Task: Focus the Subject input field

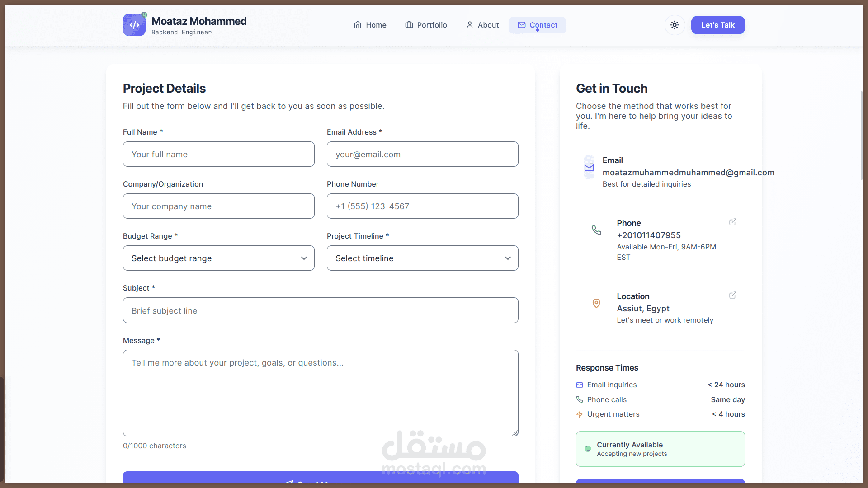Action: (321, 310)
